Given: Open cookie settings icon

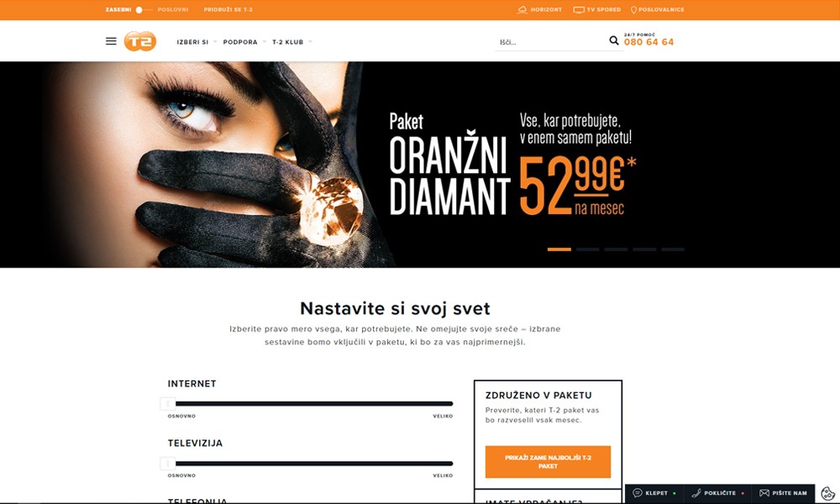Looking at the screenshot, I should coord(827,493).
